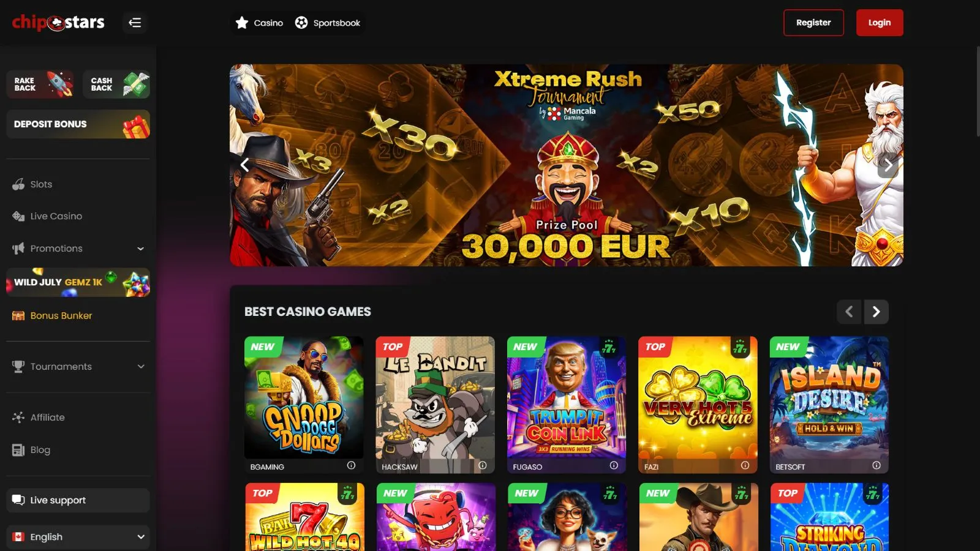Click the chipstars logo
This screenshot has height=551, width=980.
58,23
